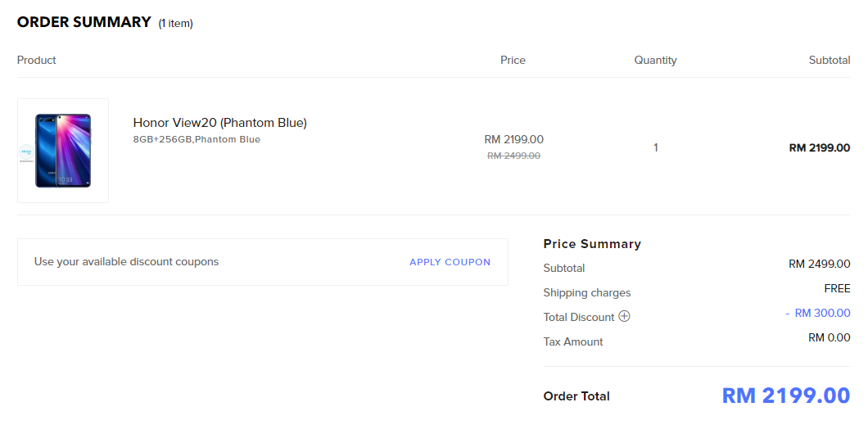Click the Product column header
The image size is (868, 434).
tap(36, 60)
